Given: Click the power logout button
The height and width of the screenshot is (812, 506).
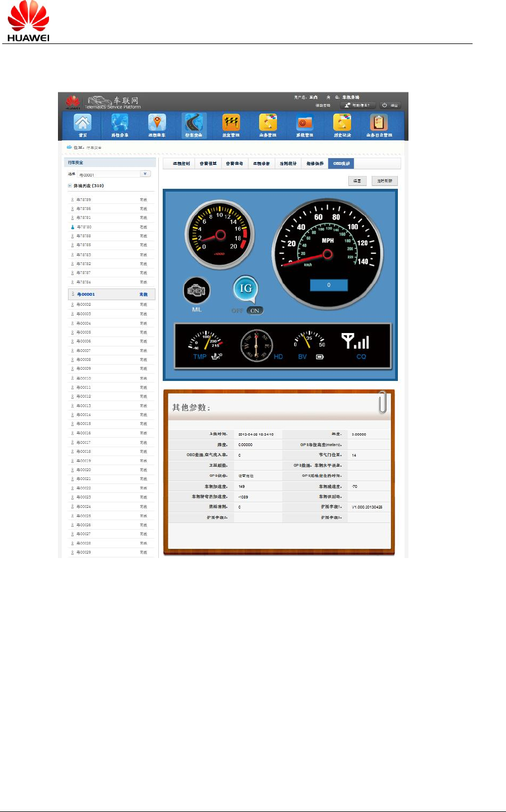Looking at the screenshot, I should [391, 105].
